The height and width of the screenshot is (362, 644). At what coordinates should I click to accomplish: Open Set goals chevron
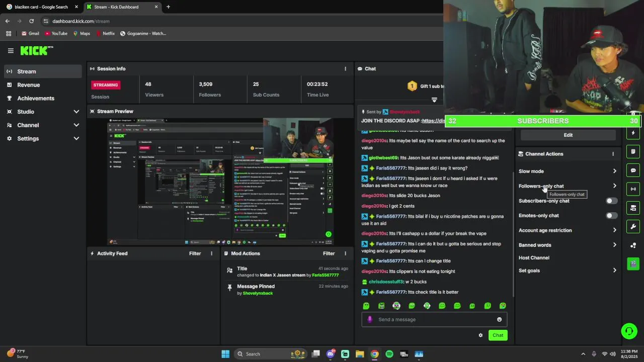click(x=614, y=270)
